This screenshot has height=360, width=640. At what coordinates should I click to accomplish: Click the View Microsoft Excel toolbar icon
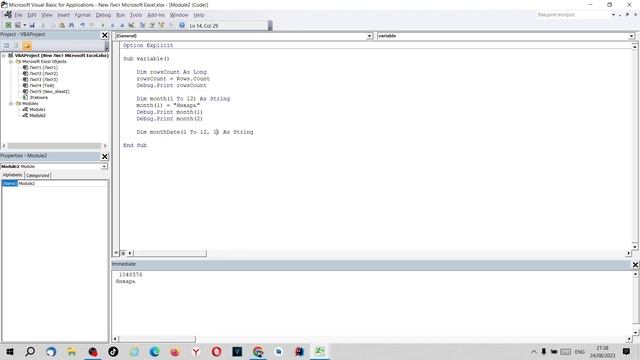coord(8,25)
